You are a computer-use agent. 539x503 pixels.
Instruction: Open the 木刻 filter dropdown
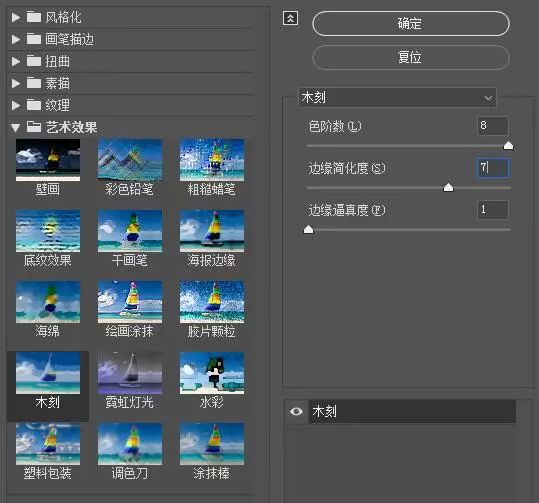[x=397, y=97]
